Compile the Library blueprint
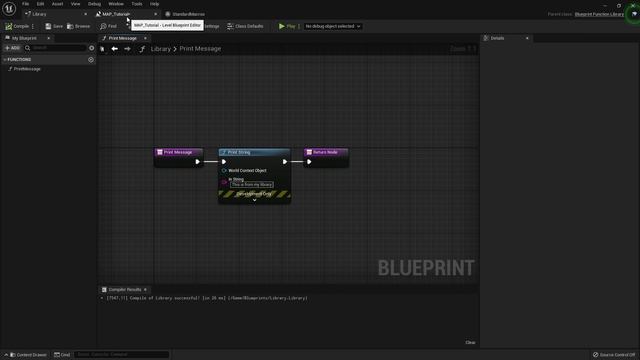 point(17,26)
